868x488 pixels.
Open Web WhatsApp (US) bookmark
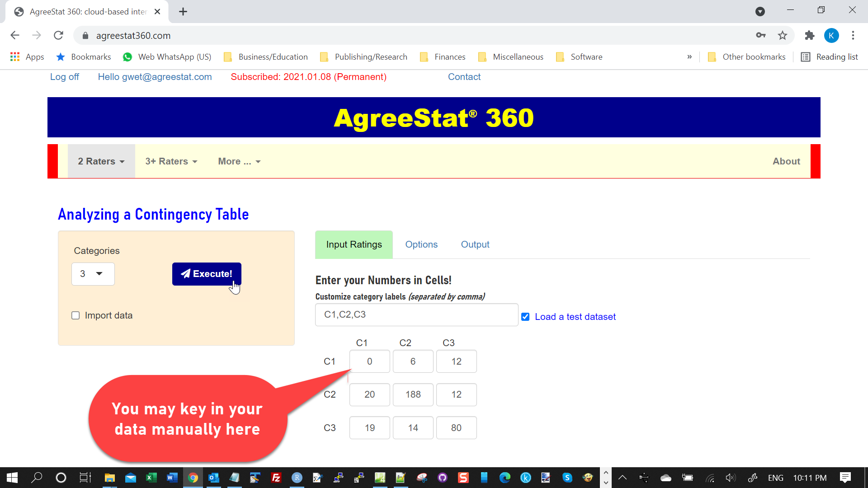point(167,57)
